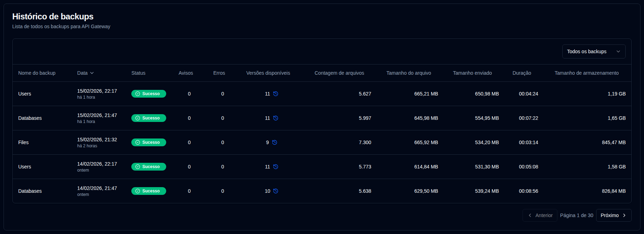Go to Próximo page
This screenshot has height=234, width=644.
pos(613,215)
